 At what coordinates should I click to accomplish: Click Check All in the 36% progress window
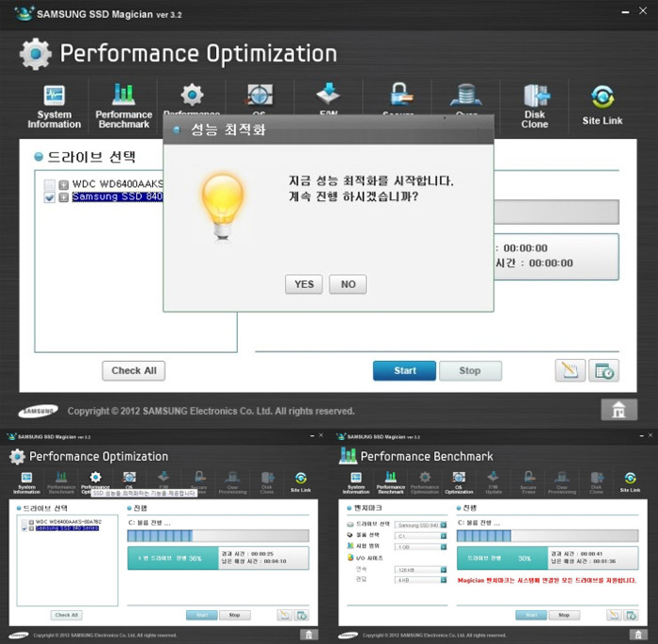click(67, 615)
